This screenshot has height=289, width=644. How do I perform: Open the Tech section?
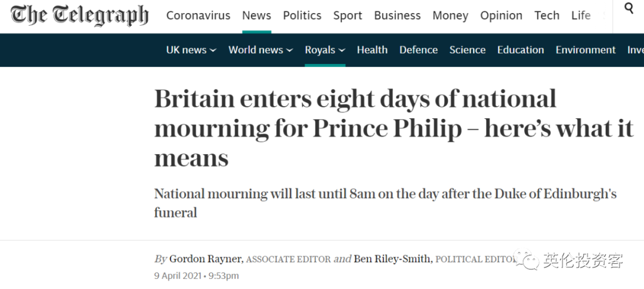pos(547,16)
